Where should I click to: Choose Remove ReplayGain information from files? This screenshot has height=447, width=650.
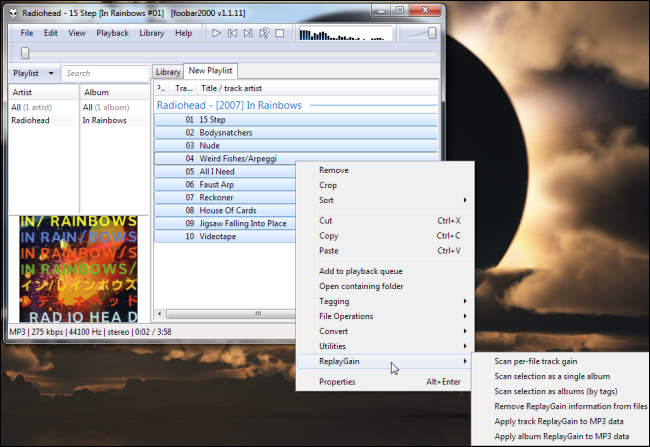click(560, 406)
